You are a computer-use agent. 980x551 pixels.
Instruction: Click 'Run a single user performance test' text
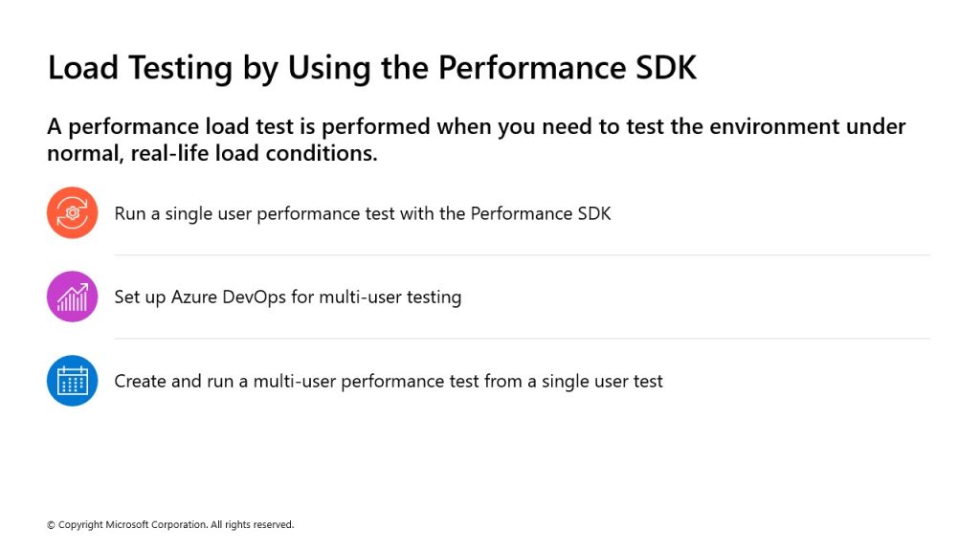coord(255,214)
